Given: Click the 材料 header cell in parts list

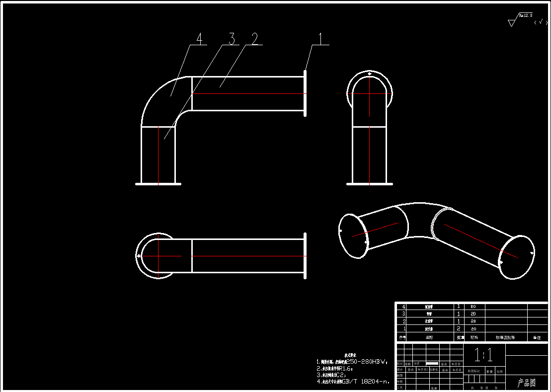Looking at the screenshot, I should pos(474,337).
